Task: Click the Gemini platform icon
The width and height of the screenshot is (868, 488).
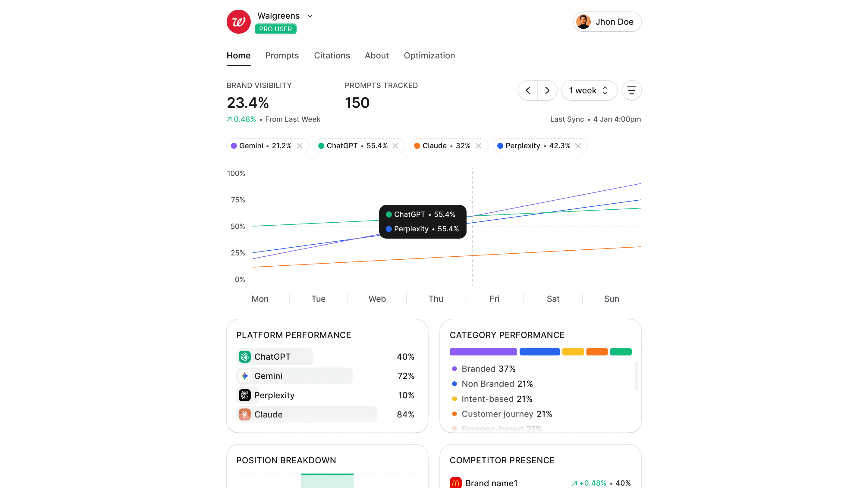Action: pyautogui.click(x=245, y=376)
